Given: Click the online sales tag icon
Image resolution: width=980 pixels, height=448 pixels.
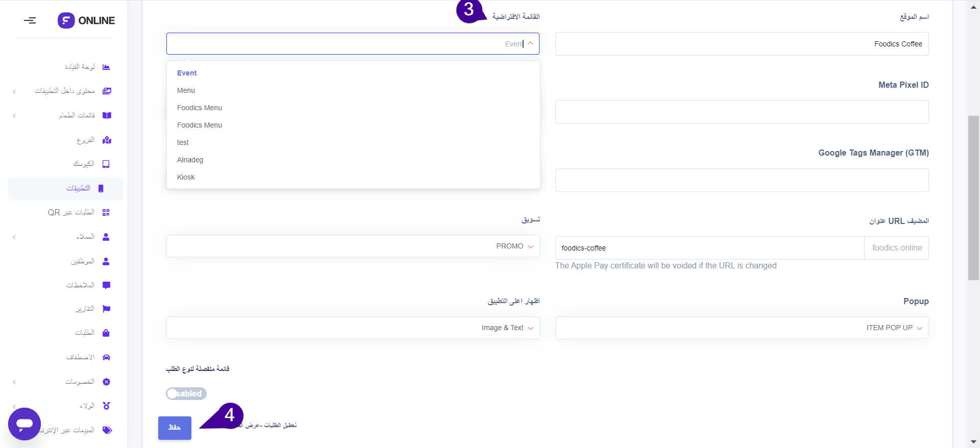Looking at the screenshot, I should [107, 430].
